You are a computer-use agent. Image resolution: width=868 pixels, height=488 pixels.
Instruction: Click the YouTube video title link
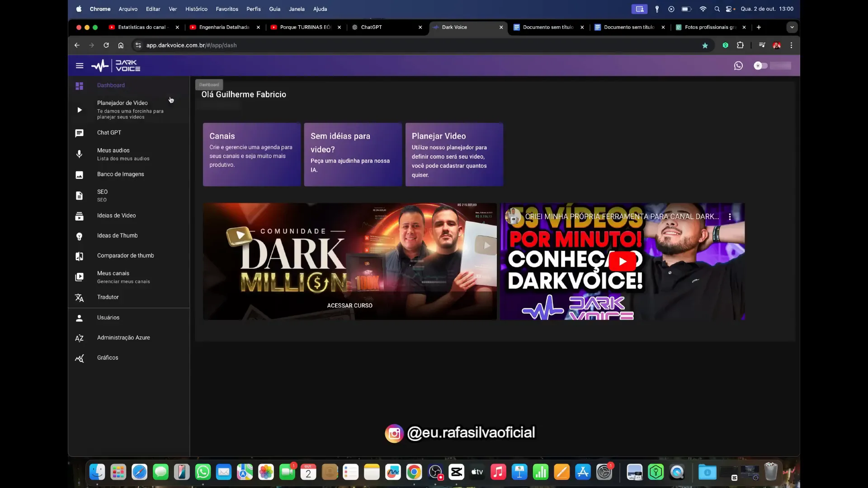(622, 216)
